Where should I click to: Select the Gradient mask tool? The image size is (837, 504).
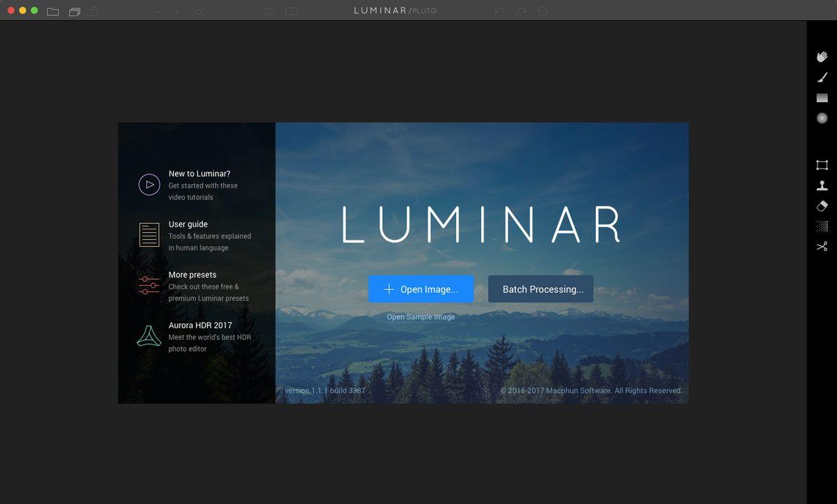(822, 98)
